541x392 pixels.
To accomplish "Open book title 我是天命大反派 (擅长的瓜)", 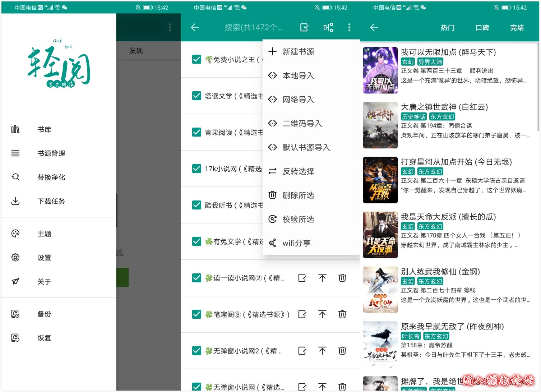I will (448, 217).
